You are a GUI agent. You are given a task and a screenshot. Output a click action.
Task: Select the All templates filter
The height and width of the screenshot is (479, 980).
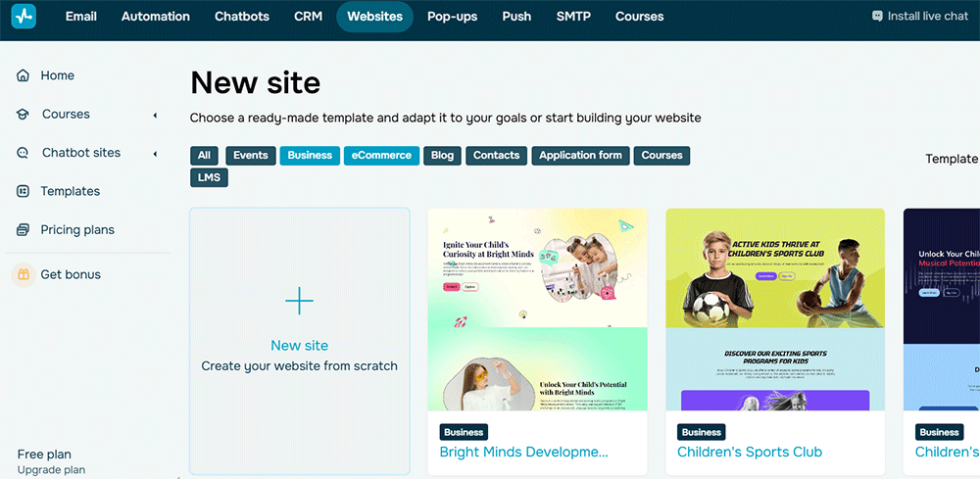204,156
